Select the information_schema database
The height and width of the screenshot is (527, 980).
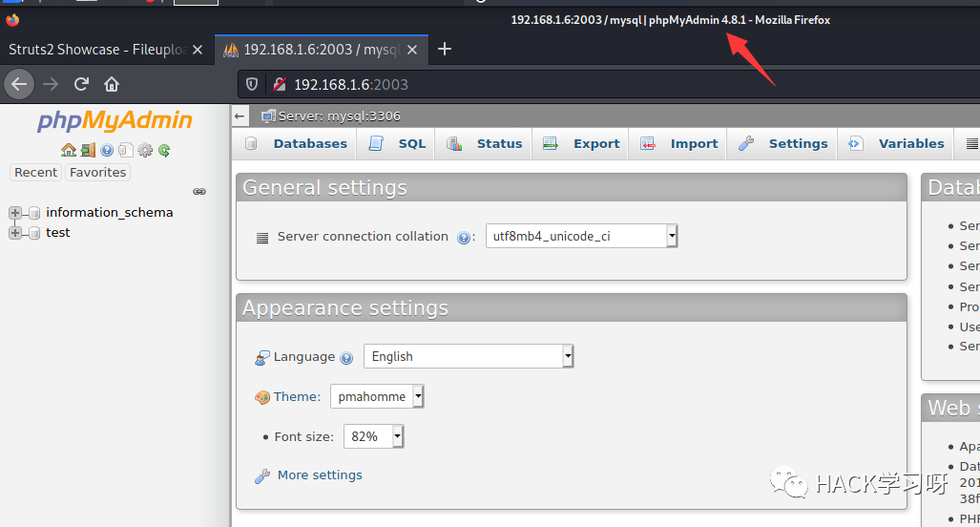[110, 213]
